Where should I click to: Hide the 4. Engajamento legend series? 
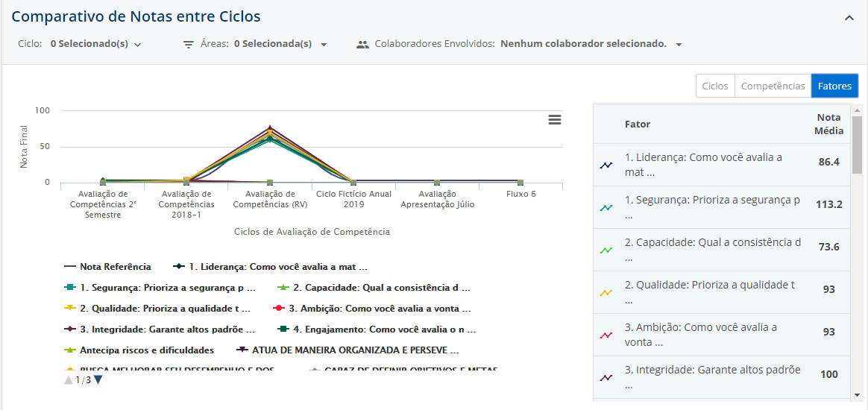[x=377, y=329]
